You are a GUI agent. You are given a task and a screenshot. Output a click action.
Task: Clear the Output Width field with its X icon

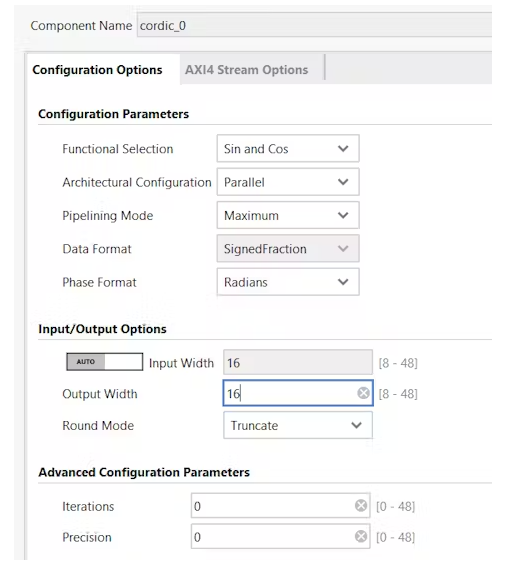pyautogui.click(x=363, y=393)
